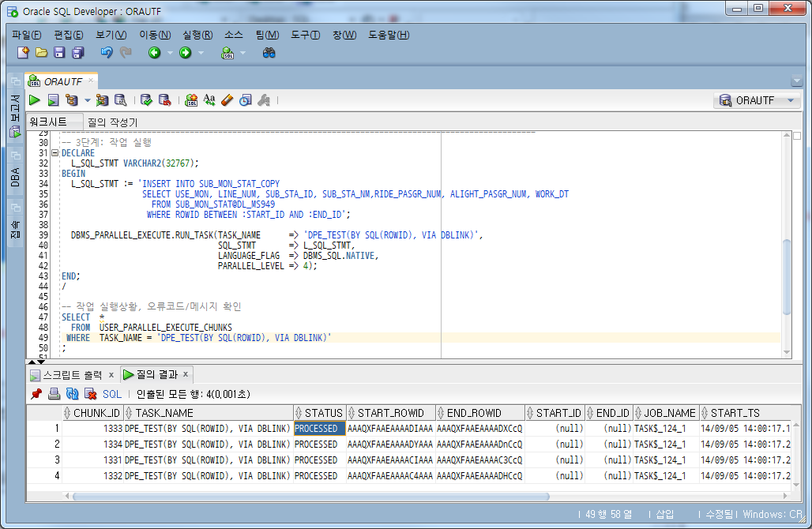This screenshot has width=812, height=529.
Task: Click the result grid horizontal scrollbar
Action: (x=310, y=497)
